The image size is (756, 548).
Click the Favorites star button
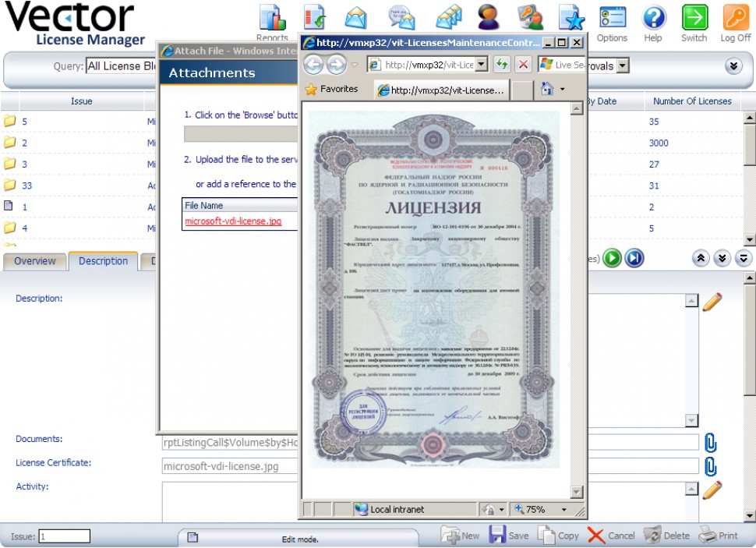pyautogui.click(x=332, y=89)
